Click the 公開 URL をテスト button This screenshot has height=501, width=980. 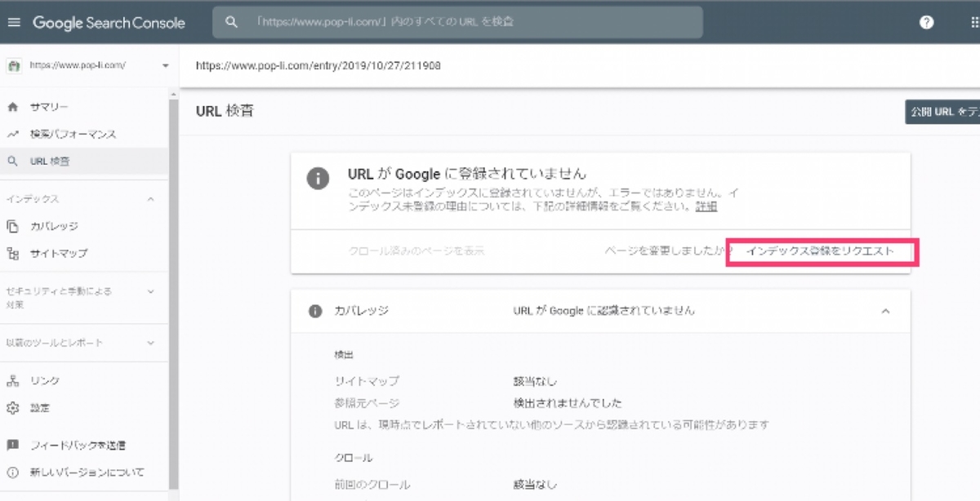942,112
